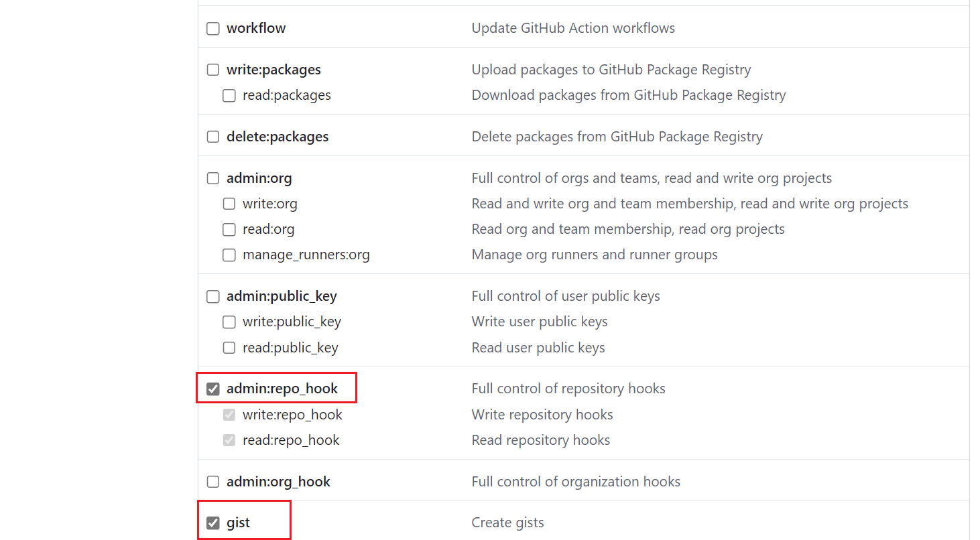Screen dimensions: 980x540
Task: Select the read:public_key checkbox
Action: [229, 348]
